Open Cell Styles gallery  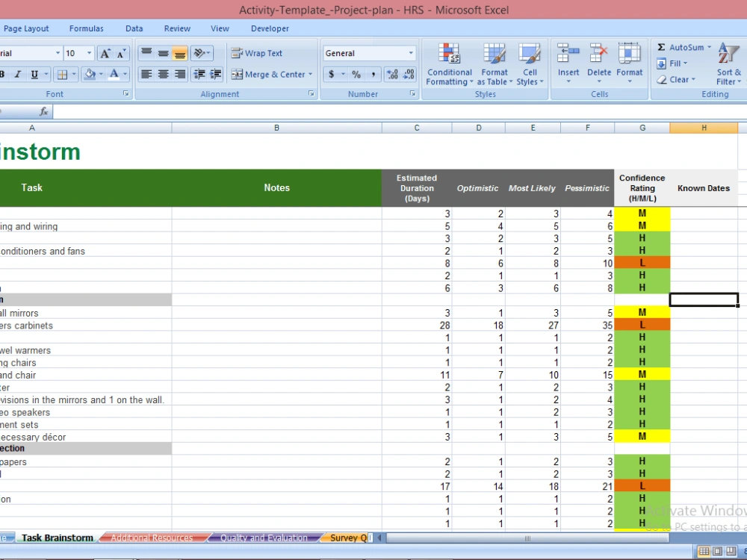(530, 64)
